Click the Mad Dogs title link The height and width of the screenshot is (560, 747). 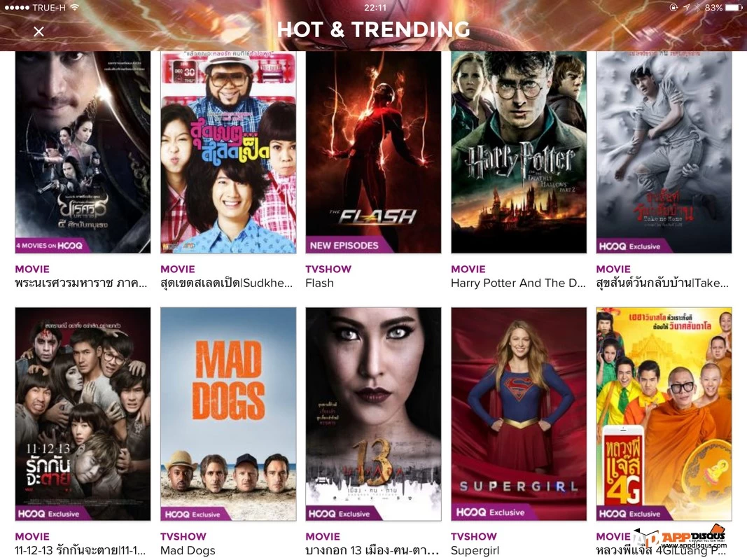(x=188, y=550)
